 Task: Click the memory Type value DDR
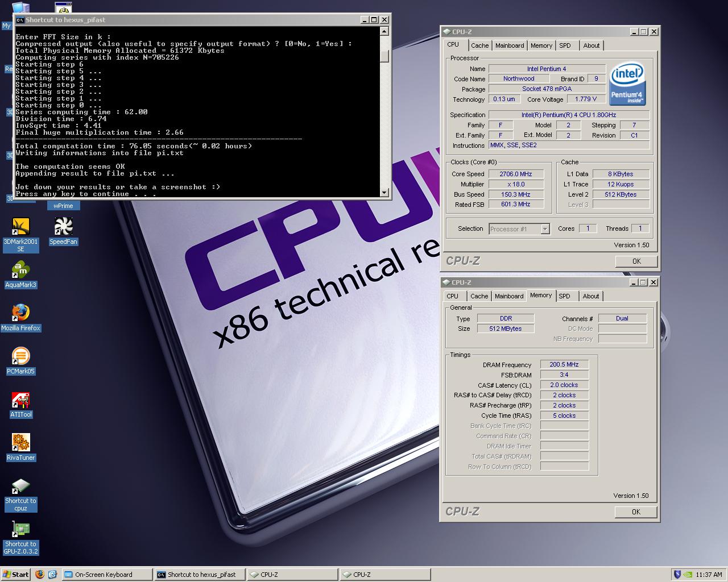tap(506, 318)
